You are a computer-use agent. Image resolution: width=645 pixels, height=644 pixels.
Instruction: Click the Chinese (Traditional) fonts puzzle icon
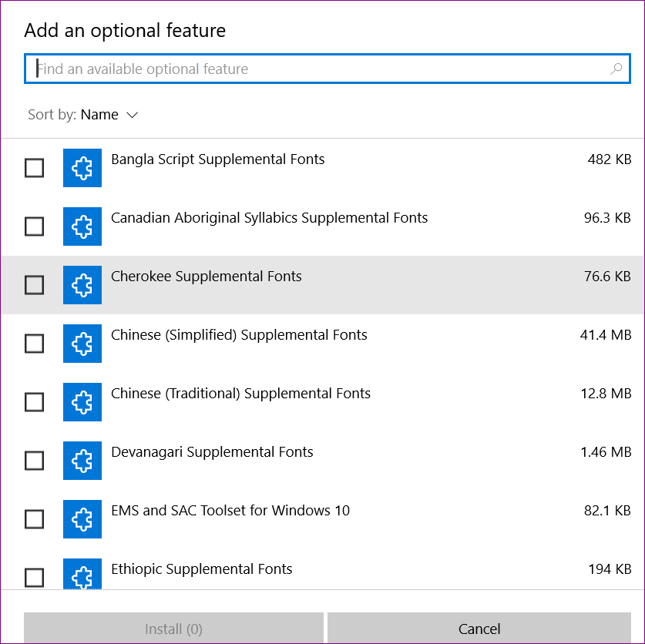[82, 402]
